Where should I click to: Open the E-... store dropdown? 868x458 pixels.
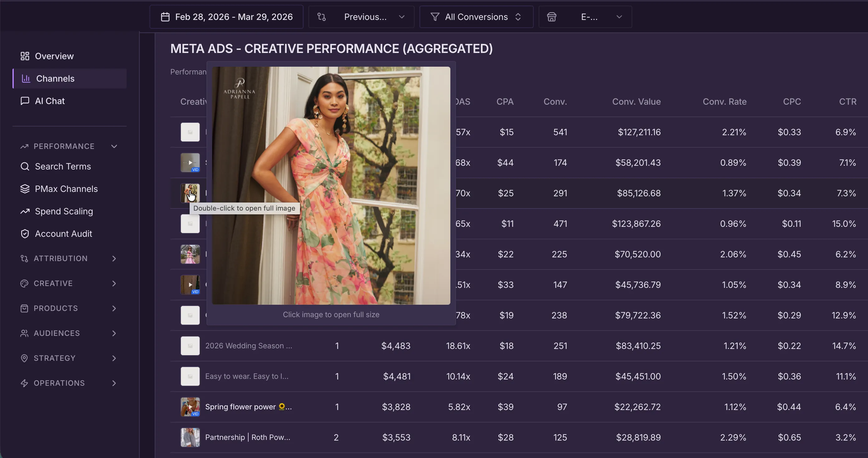pyautogui.click(x=585, y=17)
